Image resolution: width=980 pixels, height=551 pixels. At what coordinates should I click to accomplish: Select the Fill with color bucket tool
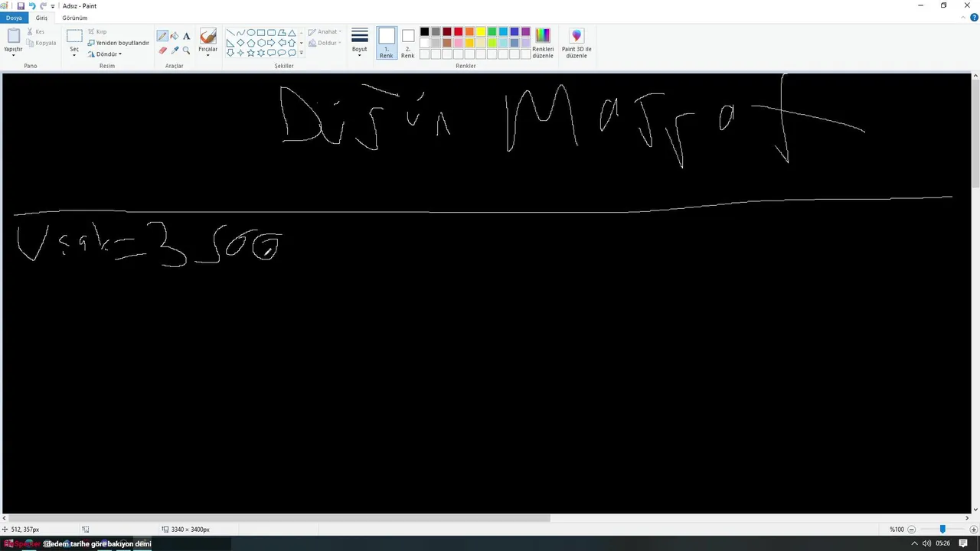tap(175, 36)
